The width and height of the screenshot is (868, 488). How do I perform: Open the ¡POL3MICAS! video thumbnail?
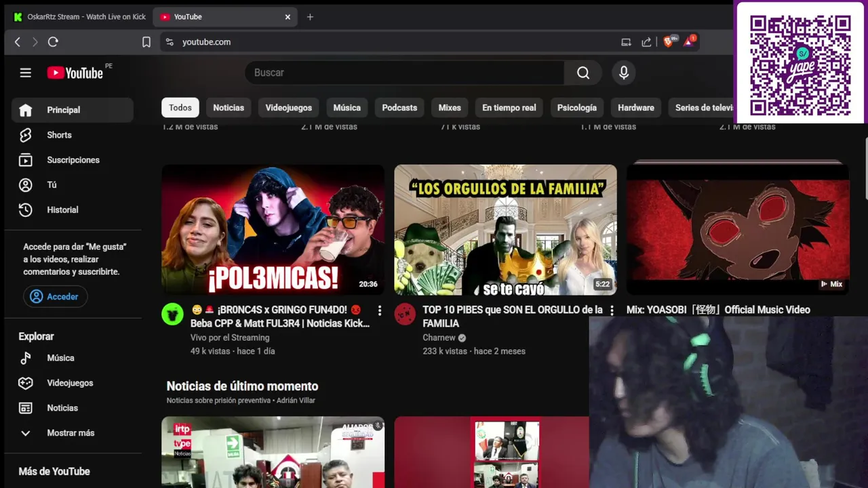273,230
